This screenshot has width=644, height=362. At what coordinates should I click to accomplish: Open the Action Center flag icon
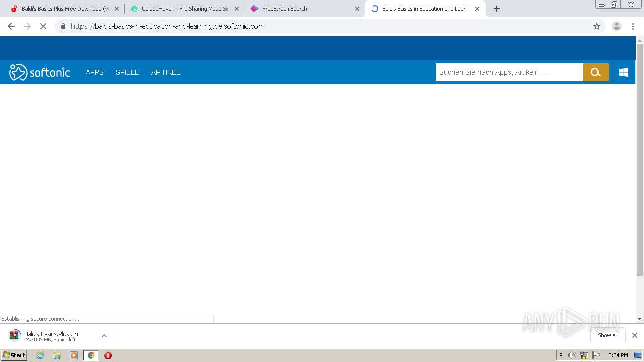596,355
